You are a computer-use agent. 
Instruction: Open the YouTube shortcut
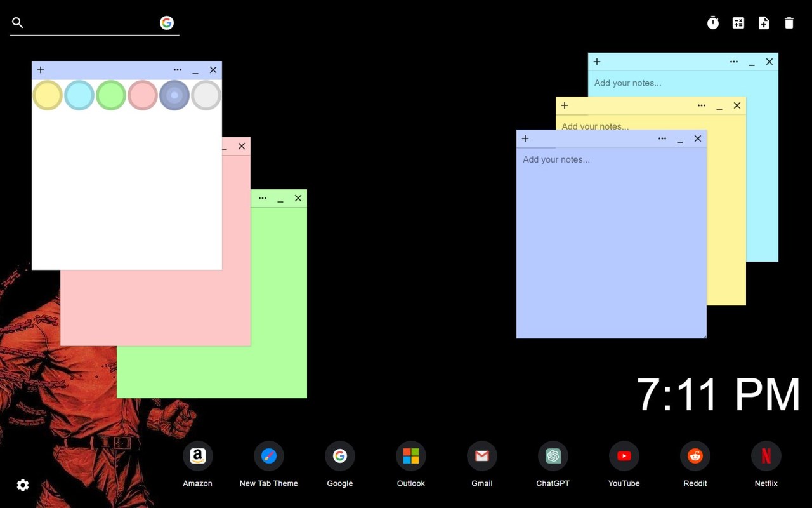pyautogui.click(x=624, y=456)
